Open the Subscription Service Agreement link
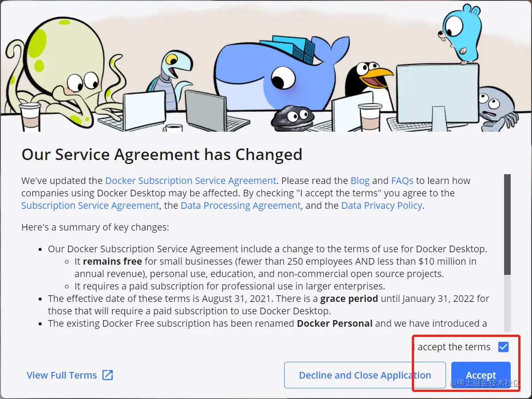Viewport: 532px width, 399px height. coord(90,206)
